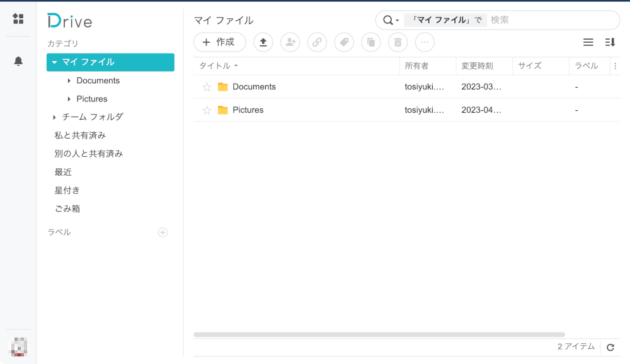This screenshot has width=630, height=364.
Task: Click owner cell in Pictures row
Action: tap(424, 110)
